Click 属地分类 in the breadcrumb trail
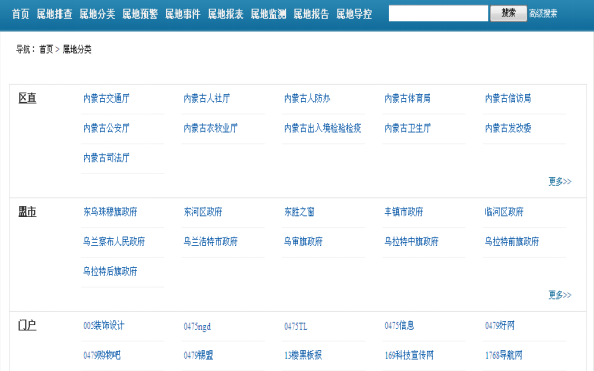The width and height of the screenshot is (594, 371). click(77, 49)
